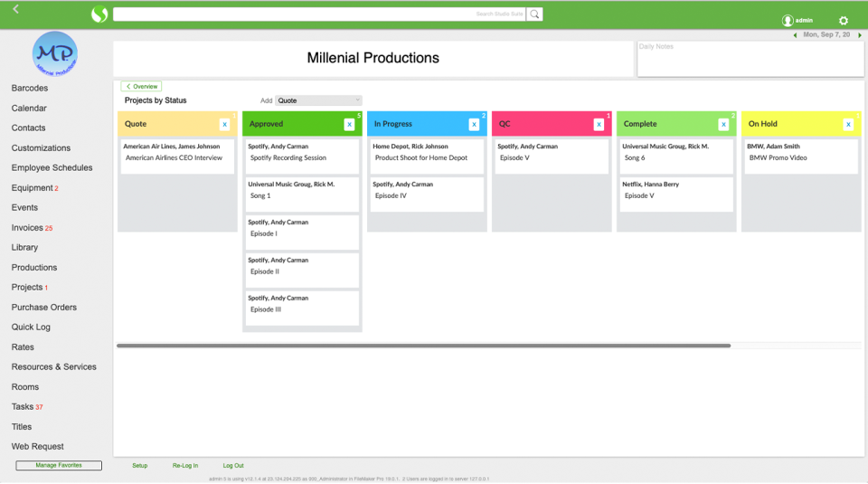
Task: Open the admin user icon
Action: 788,21
